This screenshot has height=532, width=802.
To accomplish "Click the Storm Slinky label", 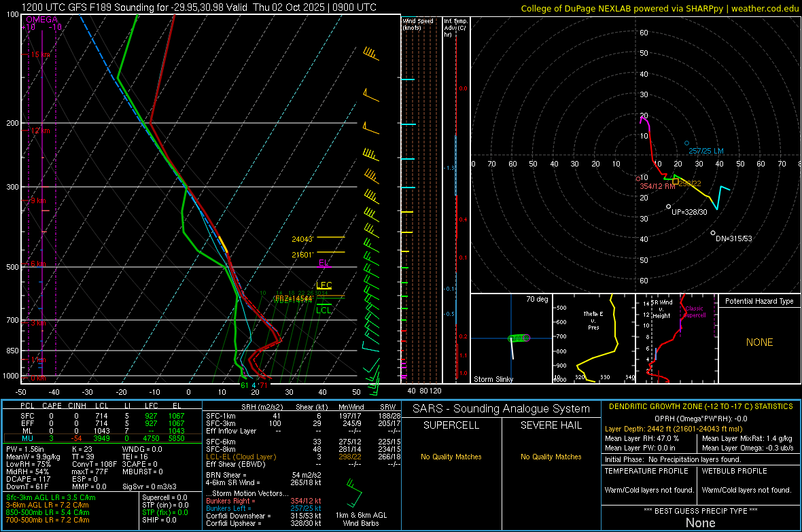I will [x=493, y=379].
